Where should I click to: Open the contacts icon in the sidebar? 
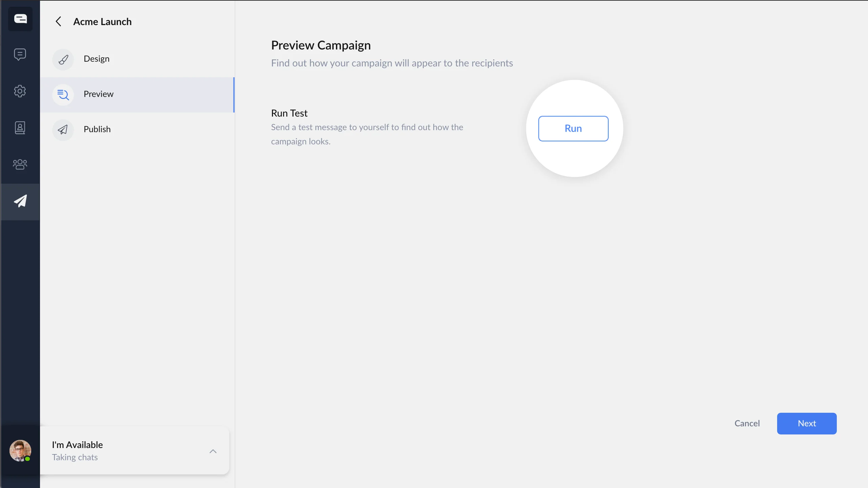[20, 128]
